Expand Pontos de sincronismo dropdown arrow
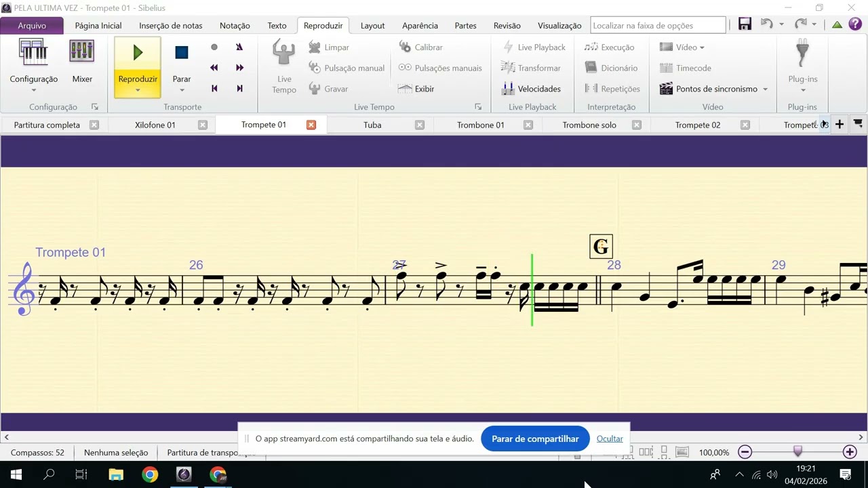The width and height of the screenshot is (868, 488). click(765, 89)
